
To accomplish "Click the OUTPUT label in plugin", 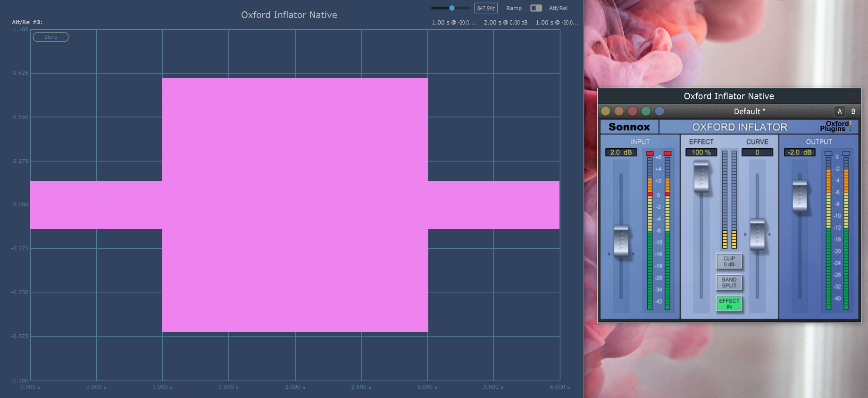I will [818, 142].
